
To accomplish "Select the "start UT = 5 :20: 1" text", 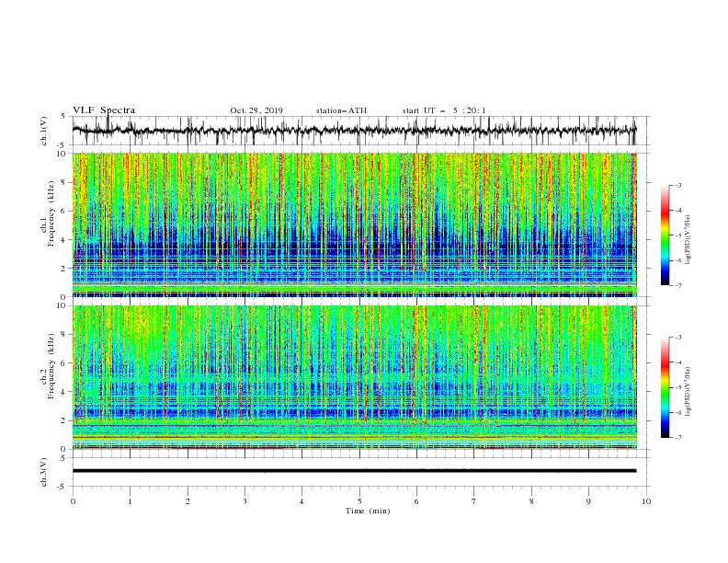I will [x=444, y=110].
